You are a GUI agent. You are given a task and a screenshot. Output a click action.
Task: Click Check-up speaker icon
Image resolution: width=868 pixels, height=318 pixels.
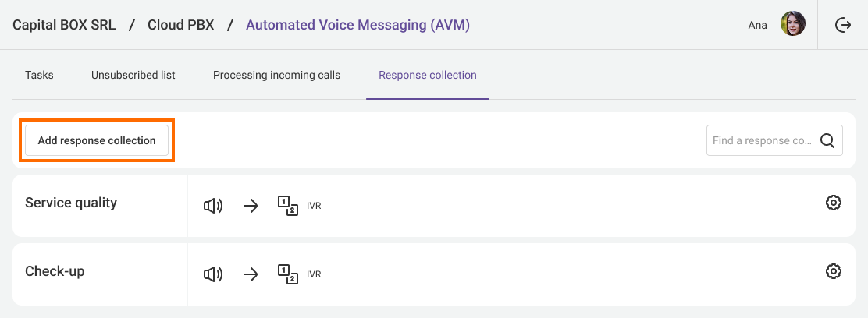point(213,274)
